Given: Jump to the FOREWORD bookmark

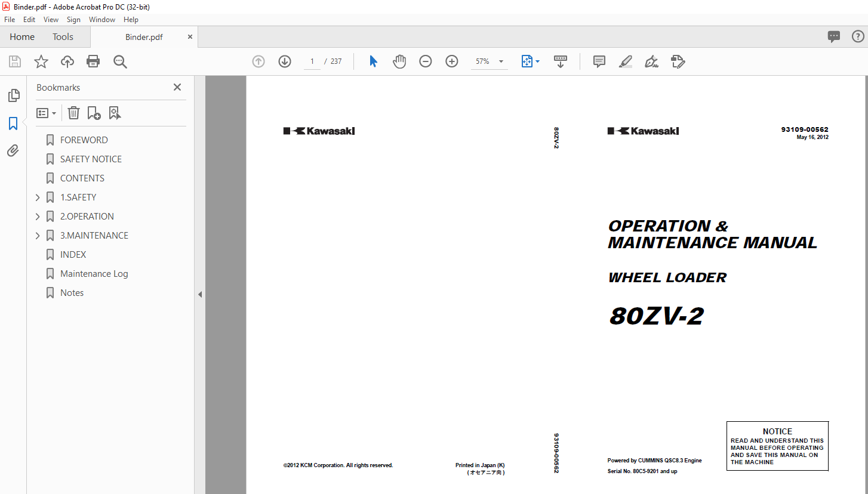Looking at the screenshot, I should 84,140.
